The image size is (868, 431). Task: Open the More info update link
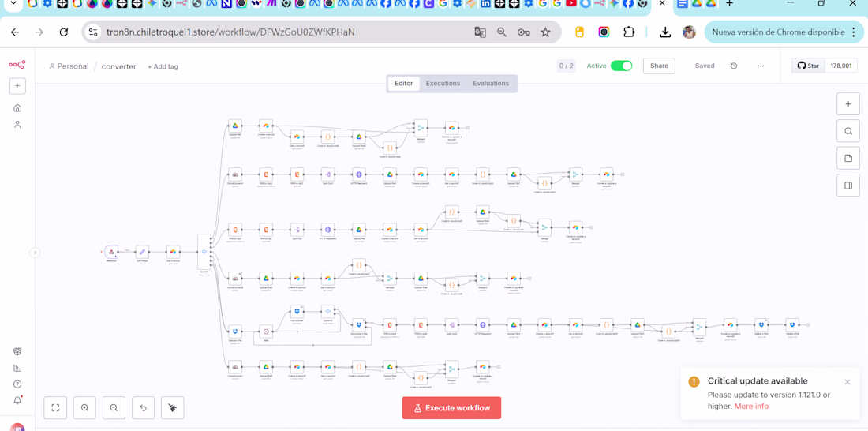point(751,406)
